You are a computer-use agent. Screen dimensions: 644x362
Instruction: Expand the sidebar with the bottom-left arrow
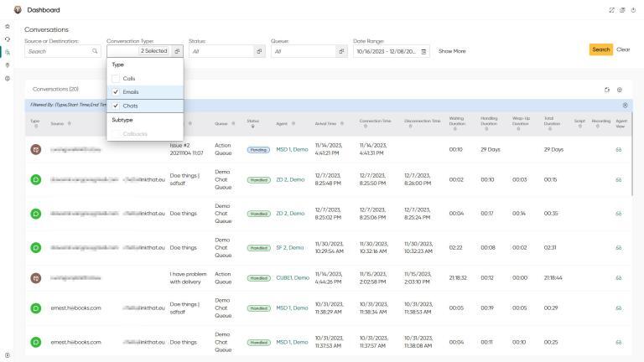click(8, 355)
